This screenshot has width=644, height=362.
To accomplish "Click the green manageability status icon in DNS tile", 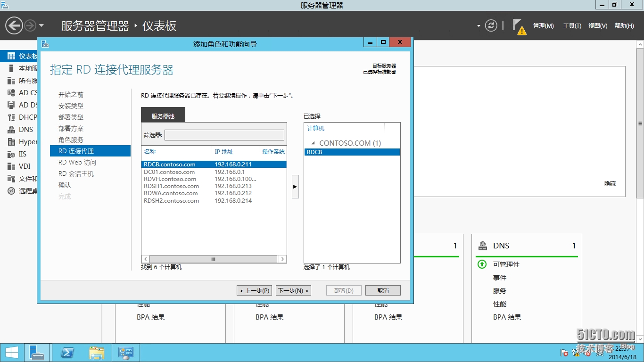I will (x=482, y=264).
